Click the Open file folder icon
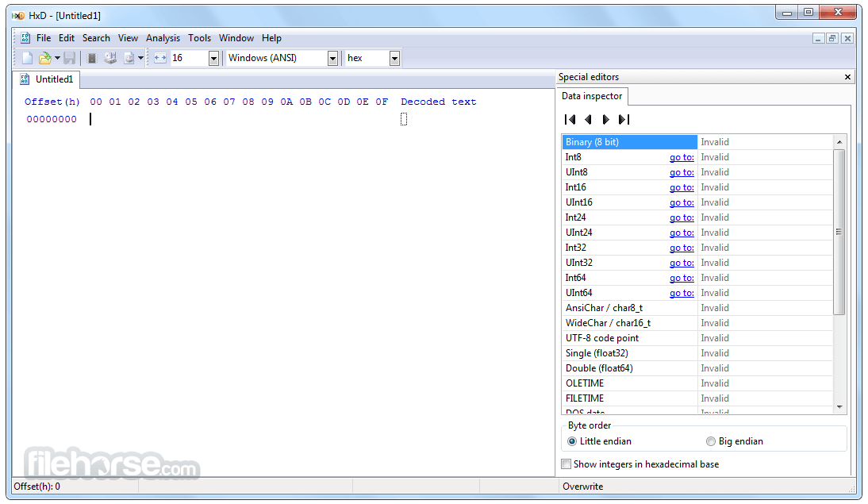The width and height of the screenshot is (868, 504). (x=45, y=58)
